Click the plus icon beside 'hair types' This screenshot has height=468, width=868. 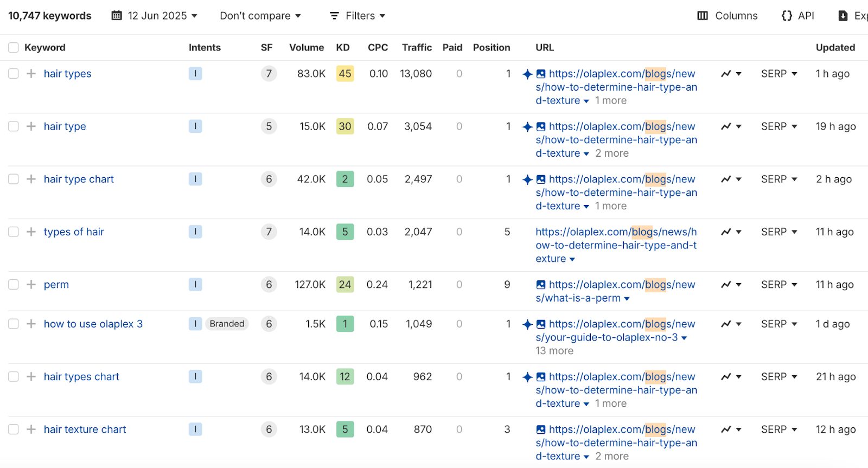tap(31, 74)
